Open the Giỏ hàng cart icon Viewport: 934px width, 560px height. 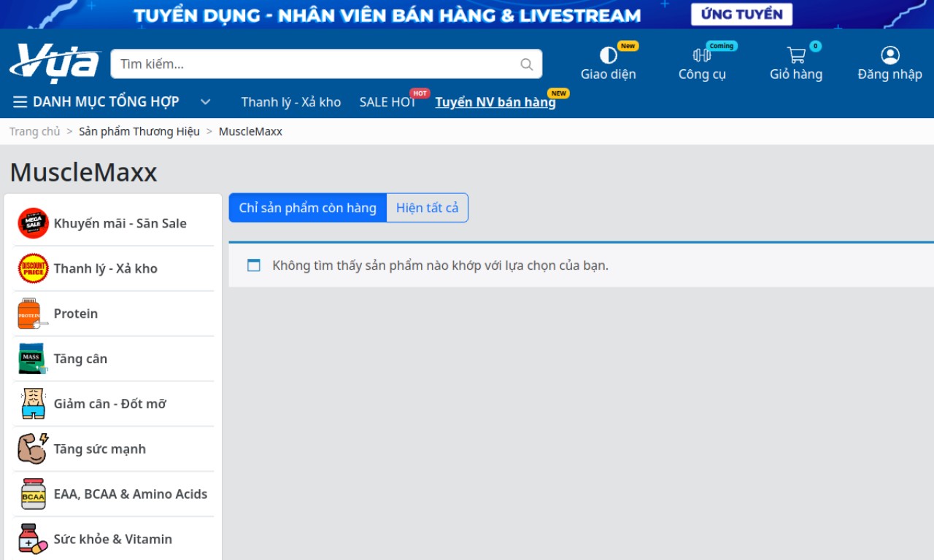(x=796, y=55)
